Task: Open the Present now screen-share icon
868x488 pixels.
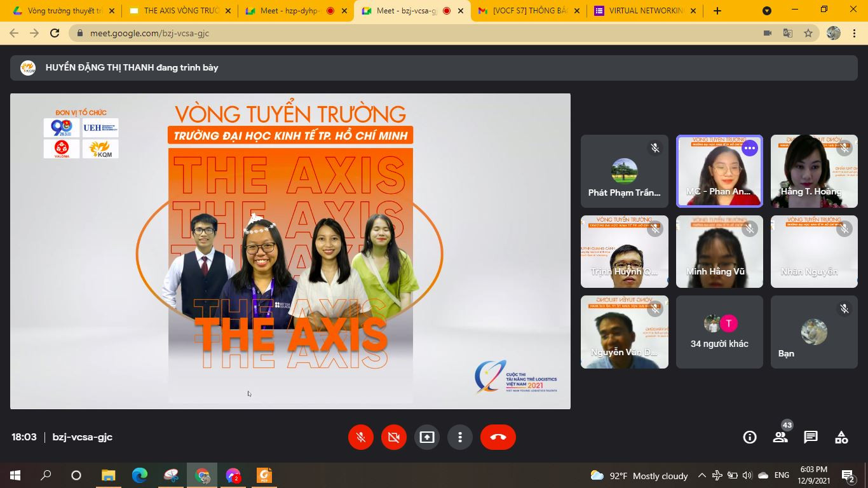Action: click(x=427, y=437)
